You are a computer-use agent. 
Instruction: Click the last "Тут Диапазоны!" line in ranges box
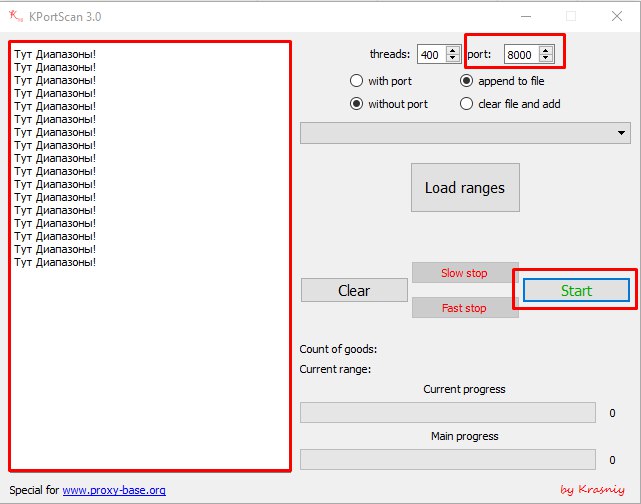click(55, 262)
